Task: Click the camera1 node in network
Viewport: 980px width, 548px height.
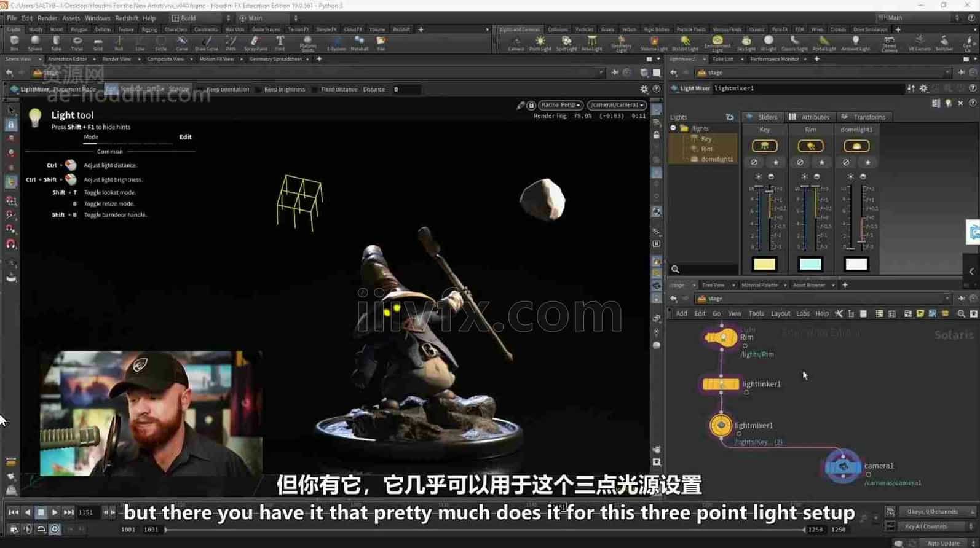Action: click(x=843, y=467)
